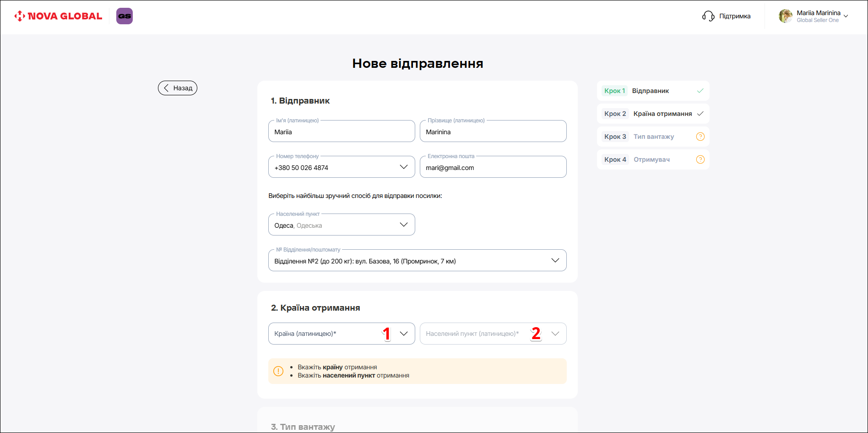Open the phone number dropdown
Image resolution: width=868 pixels, height=433 pixels.
pos(403,167)
